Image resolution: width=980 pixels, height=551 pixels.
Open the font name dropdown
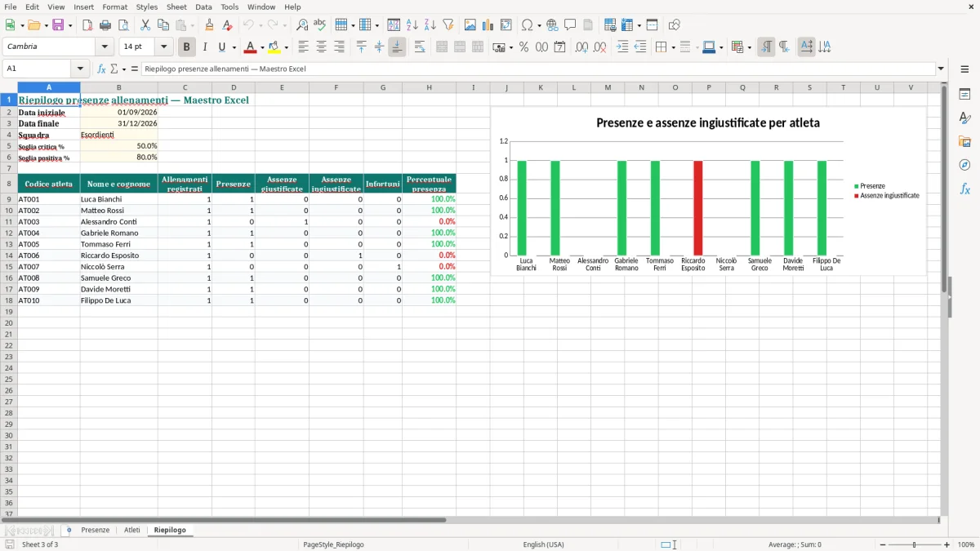[105, 47]
